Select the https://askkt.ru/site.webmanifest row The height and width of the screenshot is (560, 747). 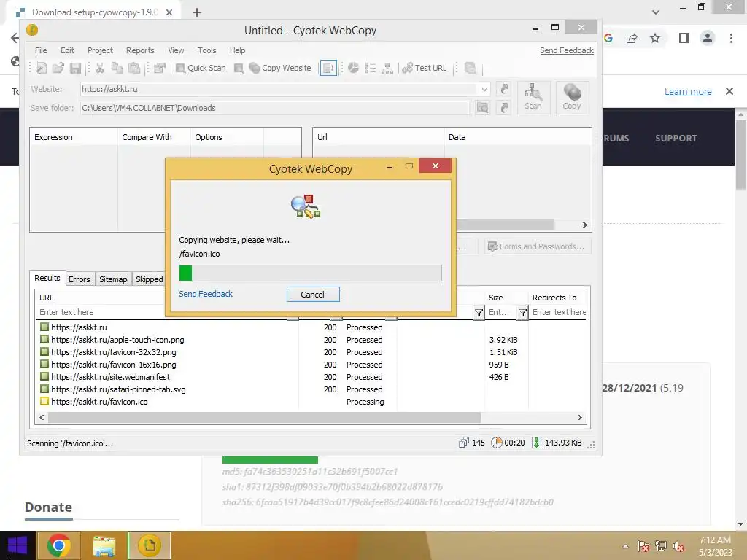point(311,377)
